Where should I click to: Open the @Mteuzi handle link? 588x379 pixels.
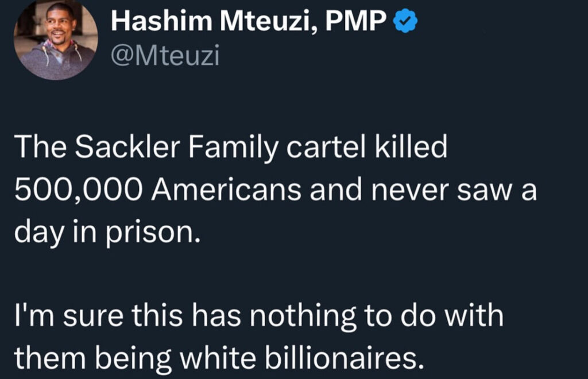pos(165,57)
